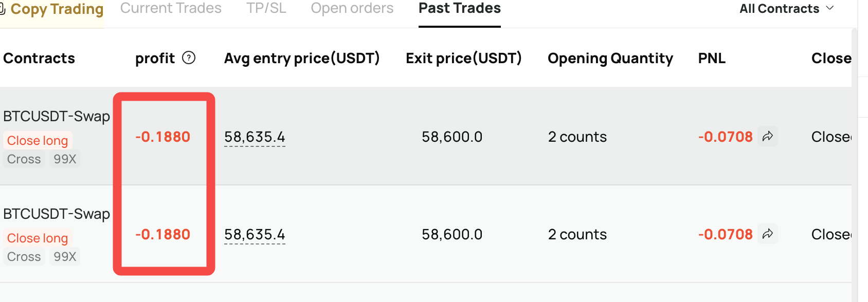
Task: Click the second row's 99X leverage badge
Action: pyautogui.click(x=65, y=257)
